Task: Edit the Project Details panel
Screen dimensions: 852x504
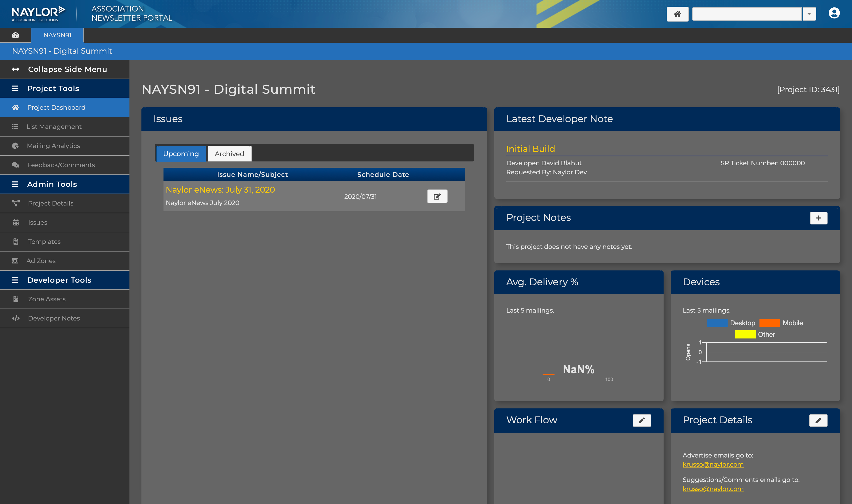Action: tap(818, 420)
